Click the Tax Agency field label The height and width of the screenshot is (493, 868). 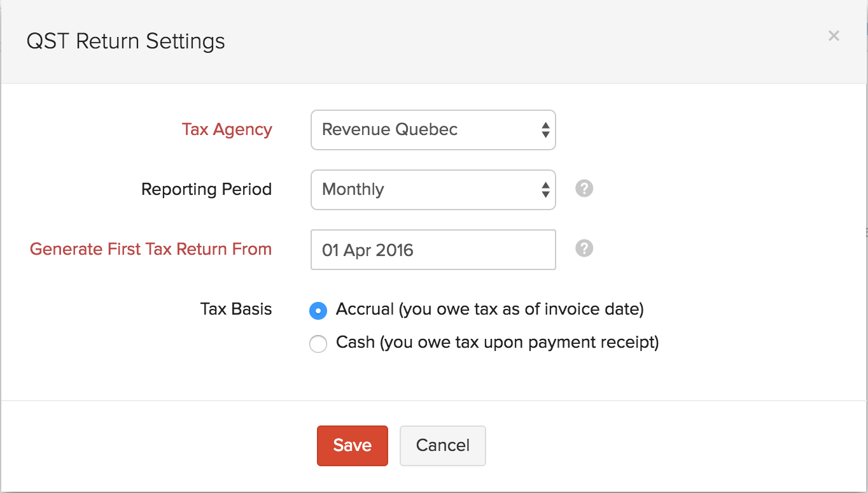pos(227,129)
